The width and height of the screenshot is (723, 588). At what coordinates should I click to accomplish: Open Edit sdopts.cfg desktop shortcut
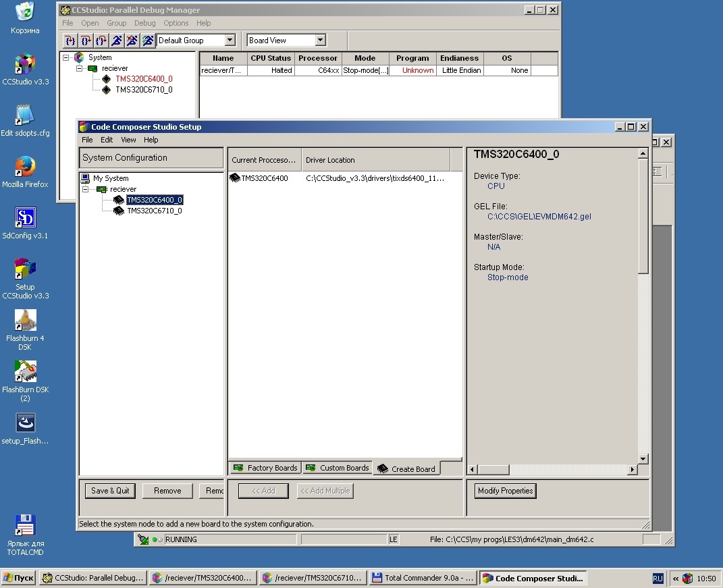[x=26, y=121]
